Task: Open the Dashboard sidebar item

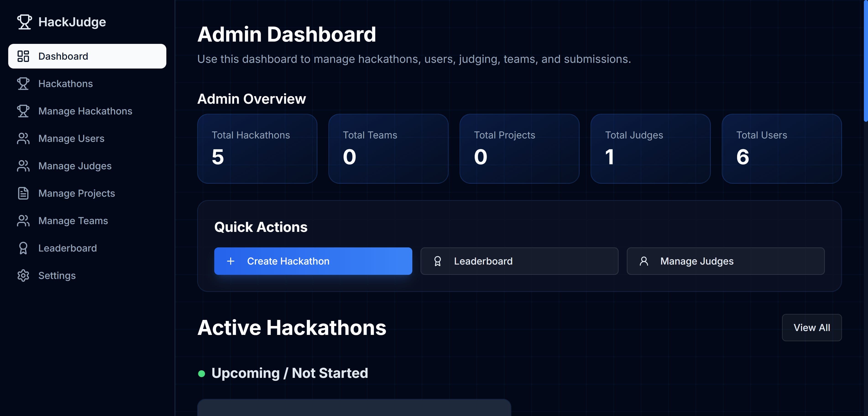Action: pos(87,56)
